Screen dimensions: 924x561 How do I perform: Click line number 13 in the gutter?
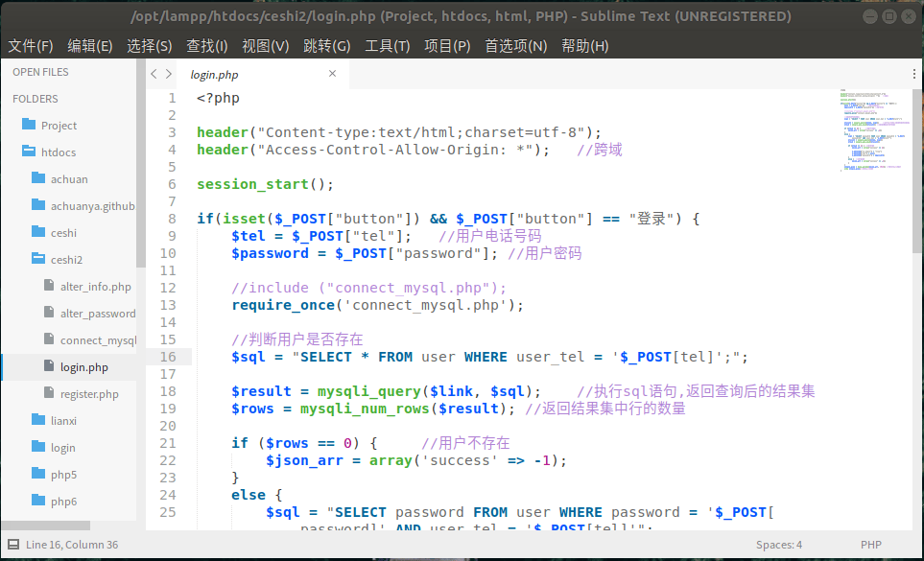pos(168,305)
